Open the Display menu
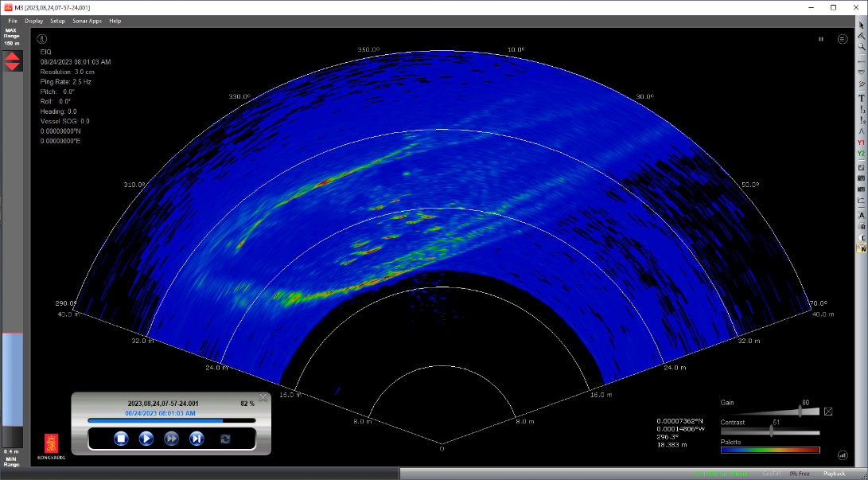The width and height of the screenshot is (868, 480). [x=33, y=21]
